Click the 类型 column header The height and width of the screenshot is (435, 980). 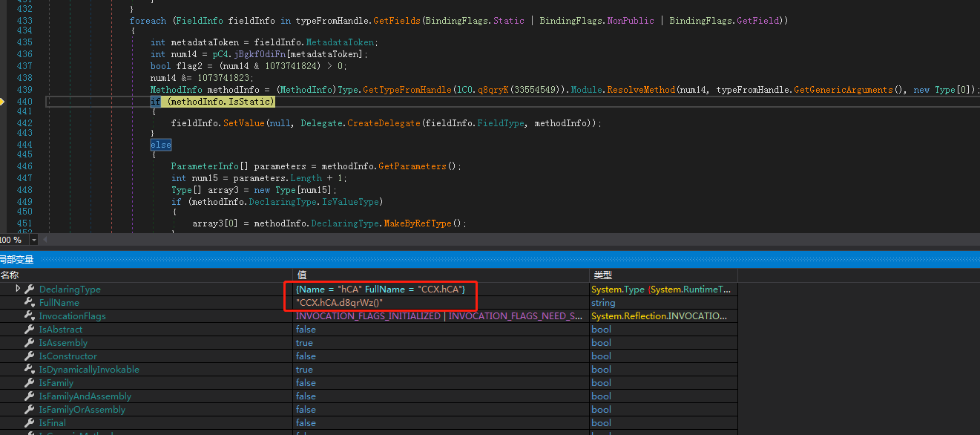tap(602, 275)
